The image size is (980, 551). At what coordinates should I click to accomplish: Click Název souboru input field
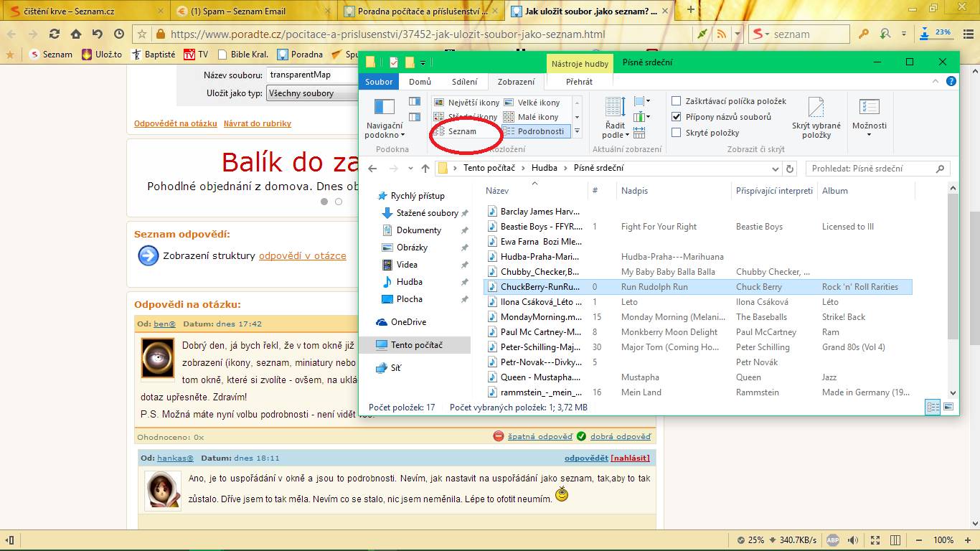(312, 75)
